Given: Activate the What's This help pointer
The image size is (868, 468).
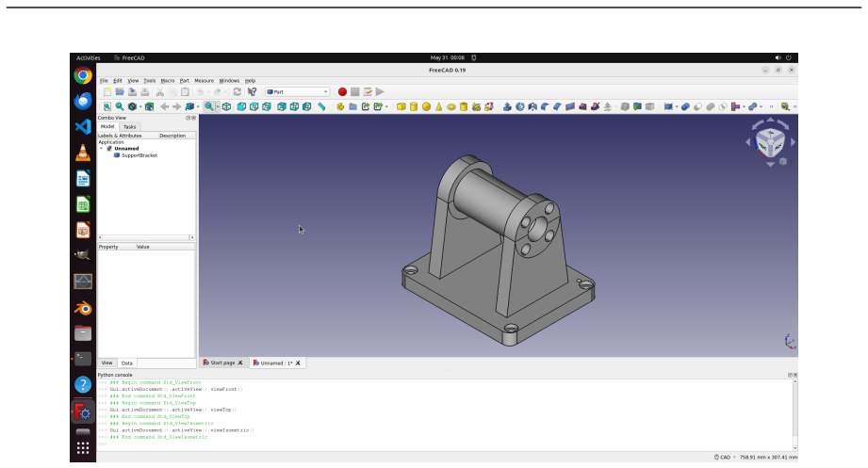Looking at the screenshot, I should click(252, 92).
